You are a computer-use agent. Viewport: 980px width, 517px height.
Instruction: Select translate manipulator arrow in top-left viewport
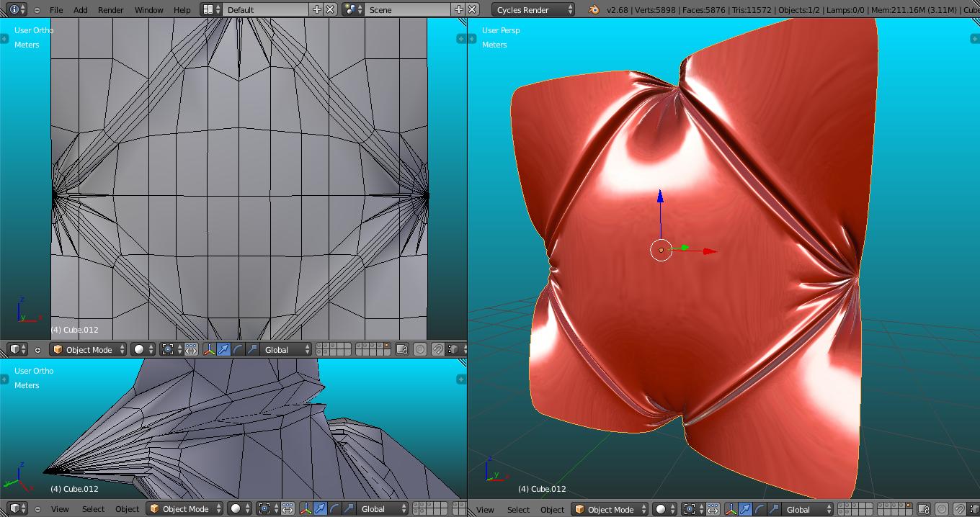click(223, 350)
